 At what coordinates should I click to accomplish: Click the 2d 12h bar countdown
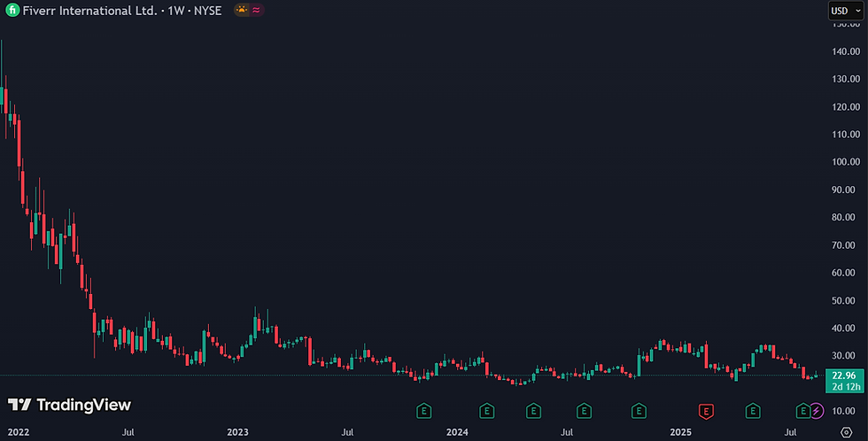[844, 387]
